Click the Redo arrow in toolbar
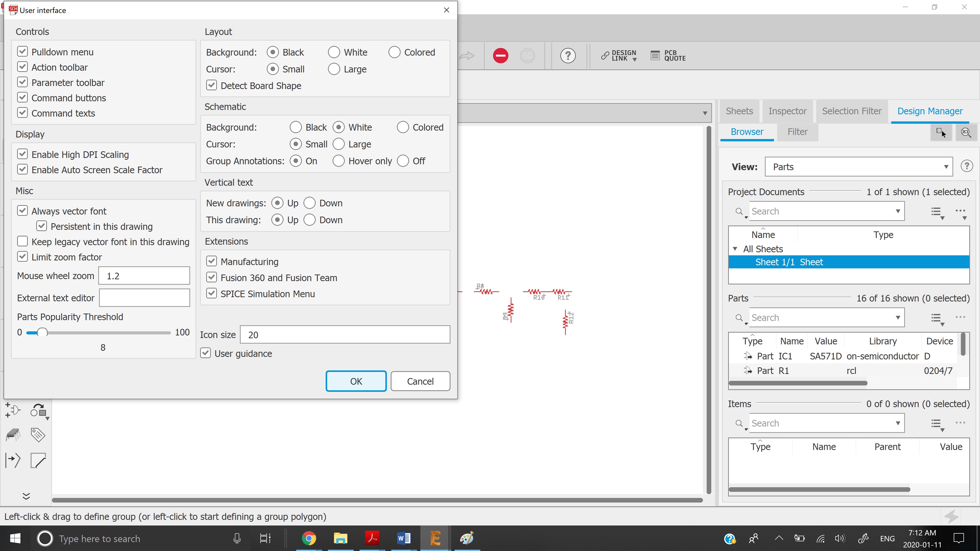This screenshot has width=980, height=551. pos(467,56)
